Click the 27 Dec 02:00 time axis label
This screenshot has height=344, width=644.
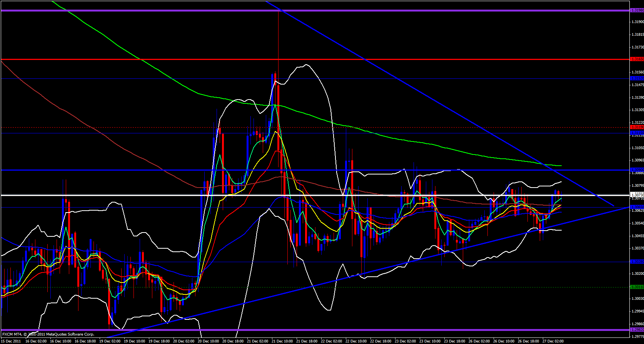[x=553, y=341]
